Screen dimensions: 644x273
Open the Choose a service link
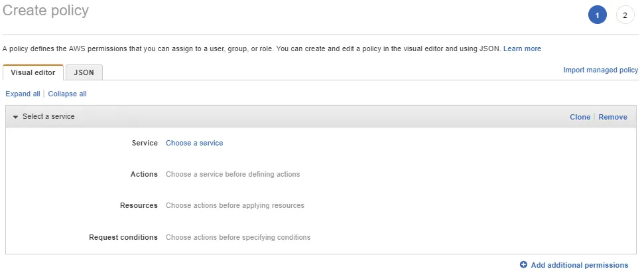click(x=194, y=143)
